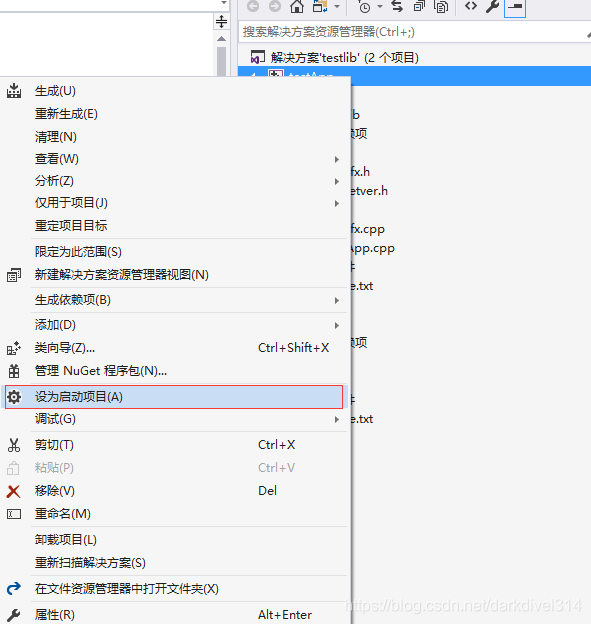Click the editor scrollbar up arrow
Screen dimensions: 591x624
pos(222,39)
